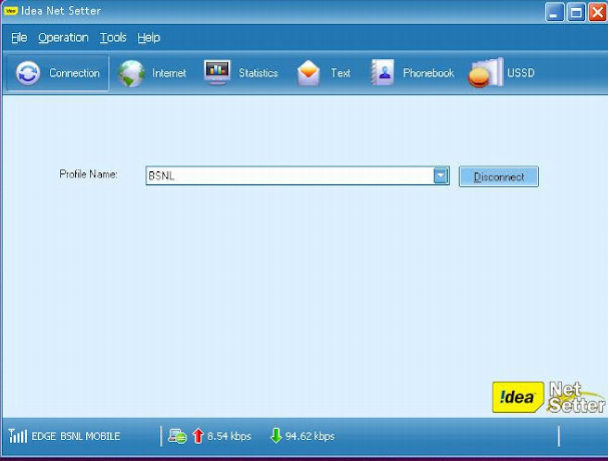Open the Statistics monitor icon
Screen dimensions: 610x461
click(217, 72)
